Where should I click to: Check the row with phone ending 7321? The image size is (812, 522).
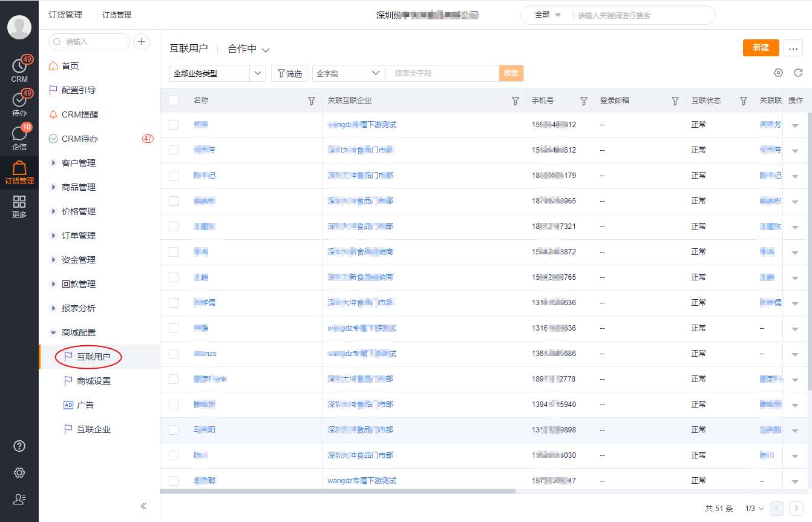coord(174,226)
